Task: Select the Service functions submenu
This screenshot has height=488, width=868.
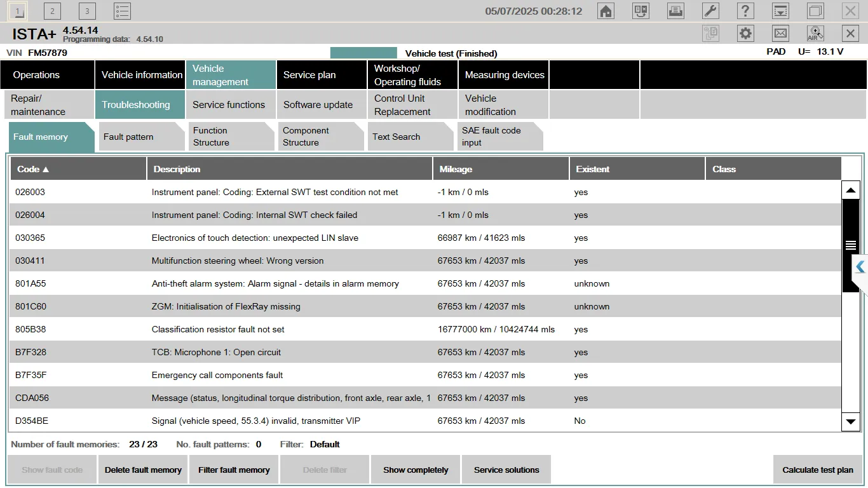Action: (231, 105)
